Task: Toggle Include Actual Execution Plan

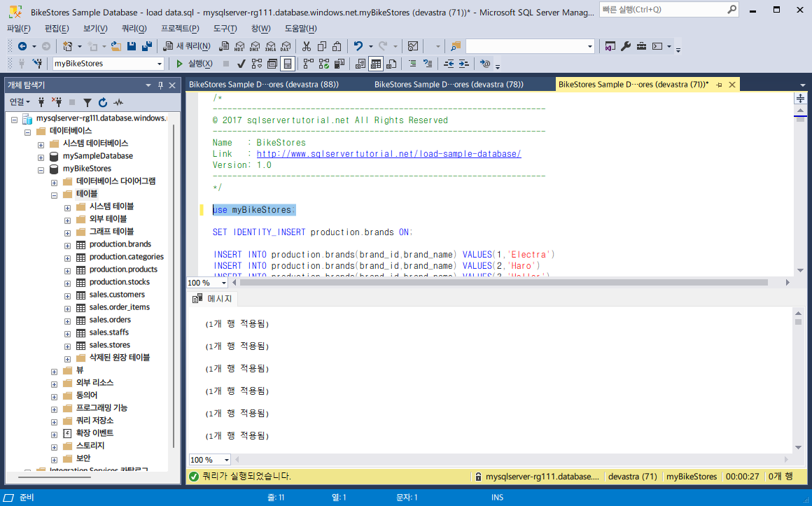Action: [x=309, y=64]
